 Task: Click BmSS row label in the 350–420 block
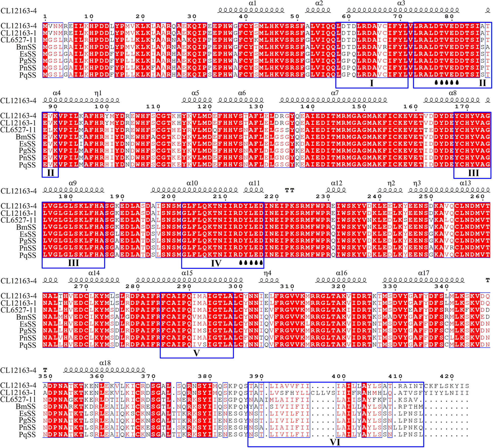26,407
